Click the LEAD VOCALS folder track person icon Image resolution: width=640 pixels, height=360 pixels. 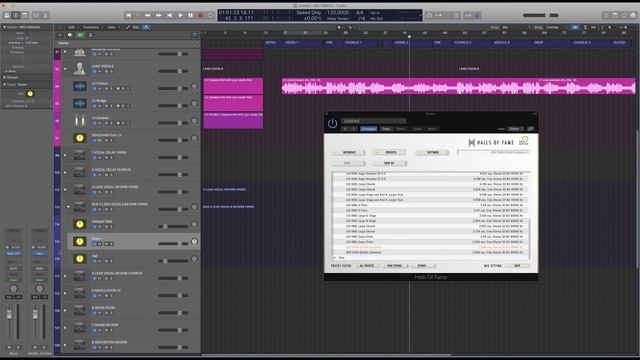tap(80, 69)
